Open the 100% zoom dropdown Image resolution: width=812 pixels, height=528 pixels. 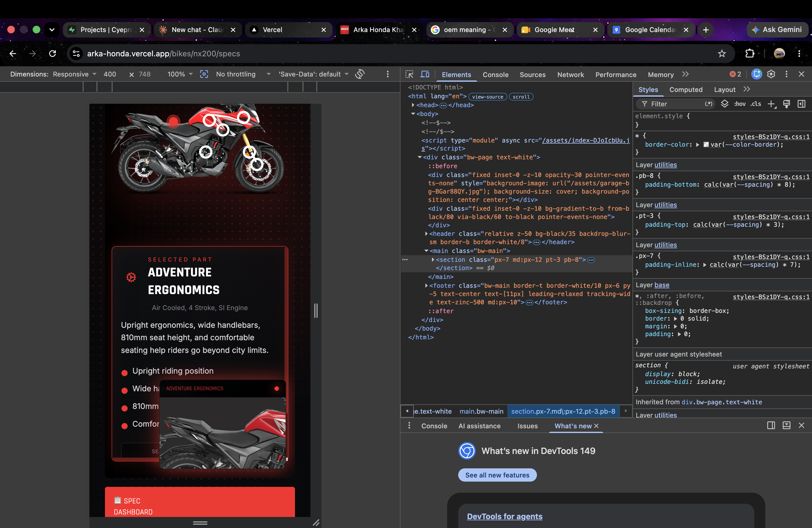click(x=180, y=74)
